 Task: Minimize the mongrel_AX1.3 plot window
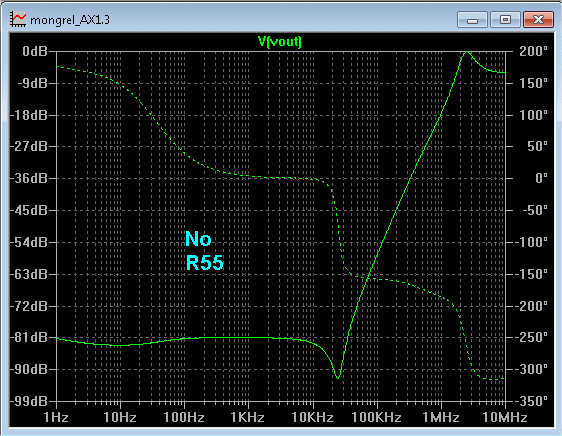[472, 19]
